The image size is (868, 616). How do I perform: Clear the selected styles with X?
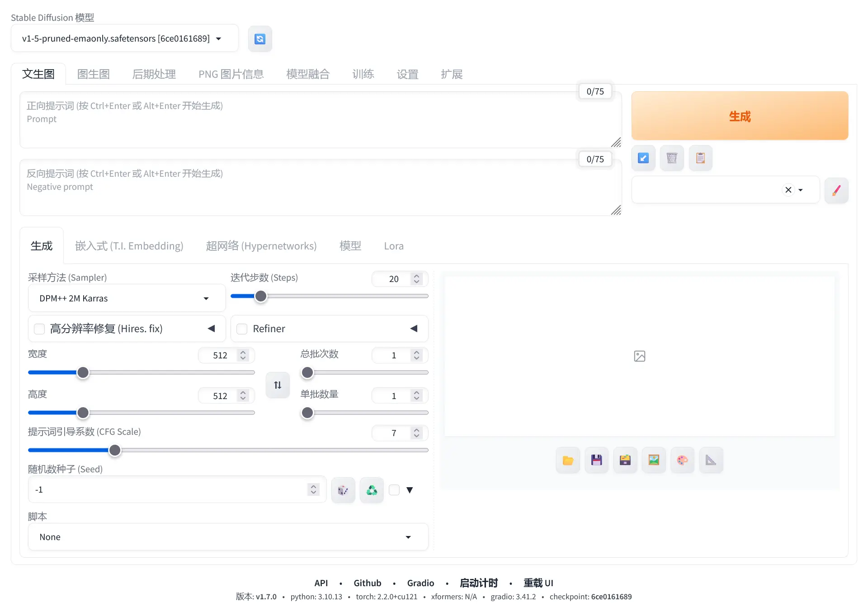[788, 190]
